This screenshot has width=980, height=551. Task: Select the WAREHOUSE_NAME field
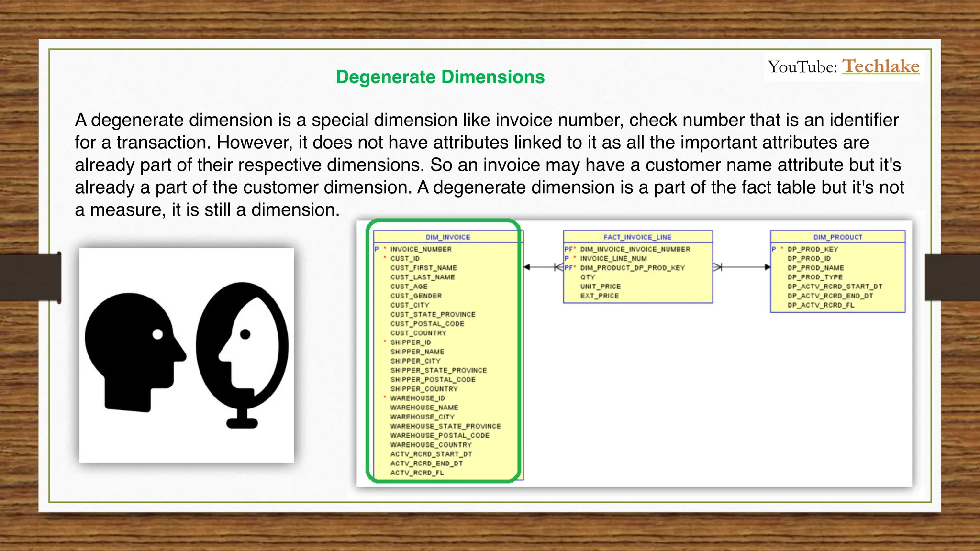click(424, 408)
